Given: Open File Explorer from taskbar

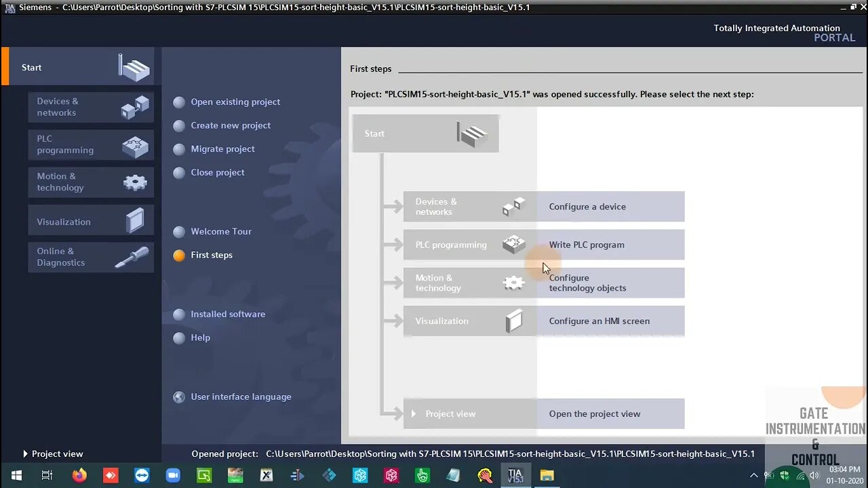Looking at the screenshot, I should point(547,476).
